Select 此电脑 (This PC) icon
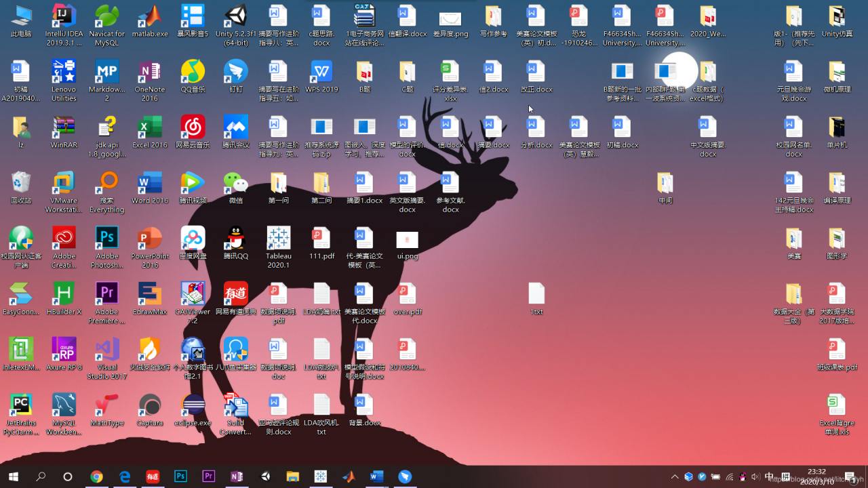 coord(21,22)
